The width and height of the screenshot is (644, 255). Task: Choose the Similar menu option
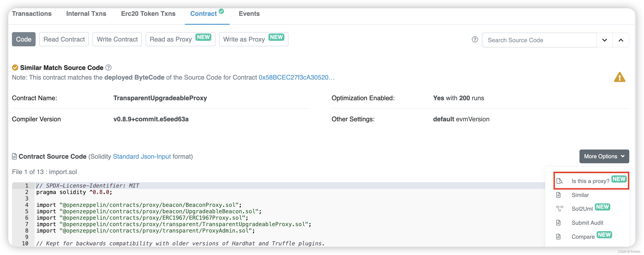[580, 195]
